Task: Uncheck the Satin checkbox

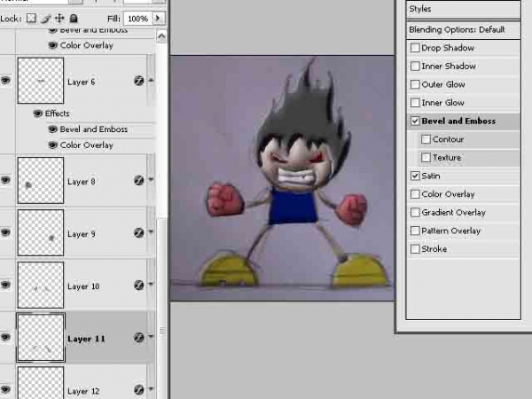Action: [415, 176]
